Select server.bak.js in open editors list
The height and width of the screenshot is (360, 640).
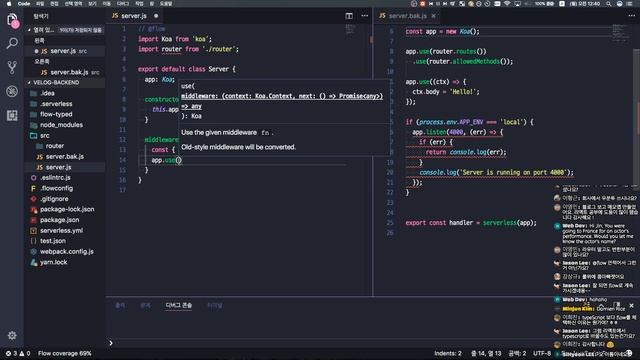coord(69,72)
